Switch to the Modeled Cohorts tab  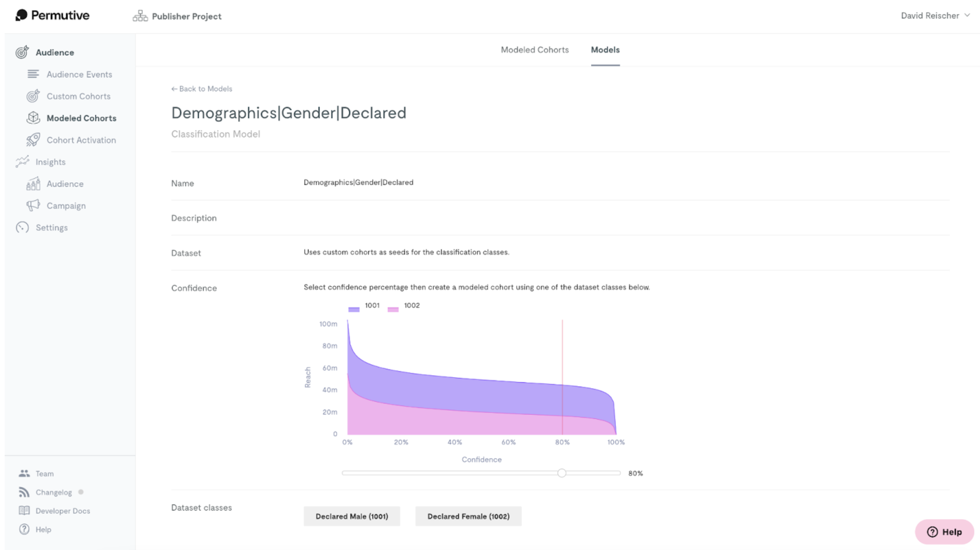[535, 50]
